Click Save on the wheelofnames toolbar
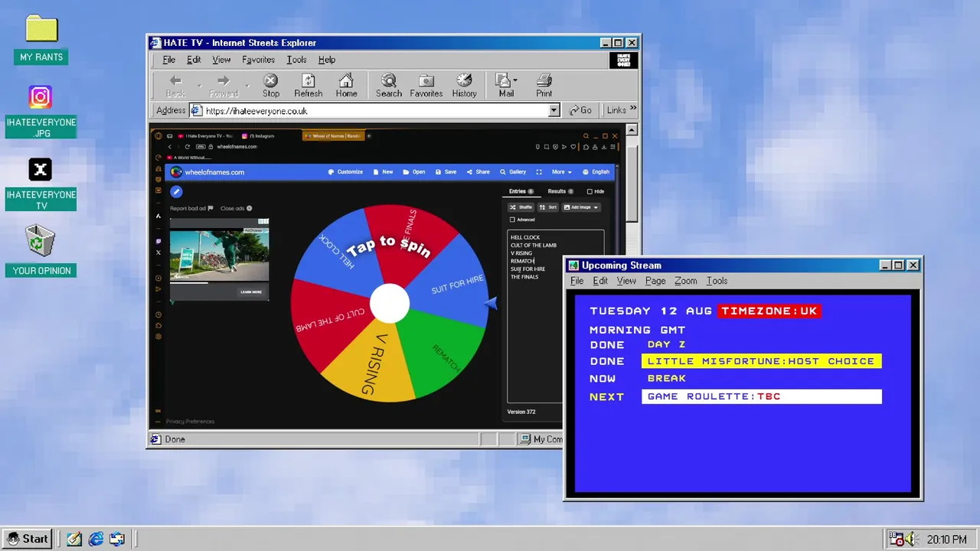Image resolution: width=980 pixels, height=551 pixels. pyautogui.click(x=446, y=172)
